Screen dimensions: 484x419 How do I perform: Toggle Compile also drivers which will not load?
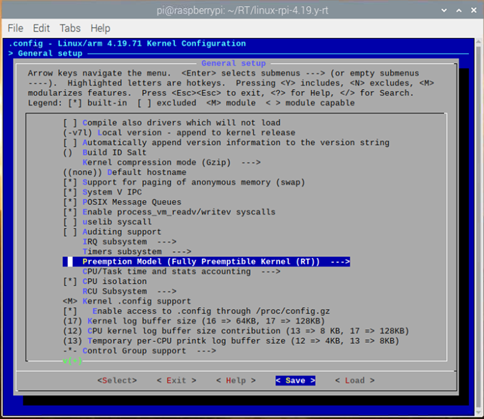tap(172, 123)
